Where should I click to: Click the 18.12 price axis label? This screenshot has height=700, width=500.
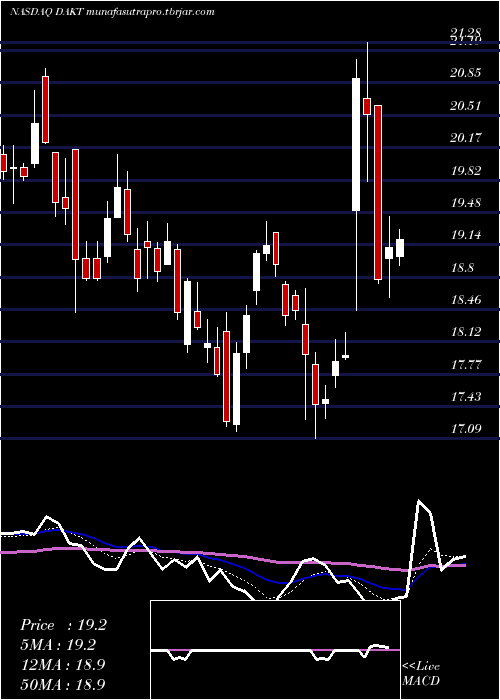pyautogui.click(x=466, y=332)
